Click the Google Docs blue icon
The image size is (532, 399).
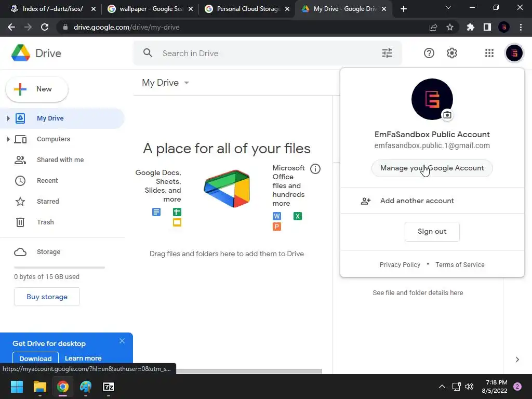[x=156, y=212]
